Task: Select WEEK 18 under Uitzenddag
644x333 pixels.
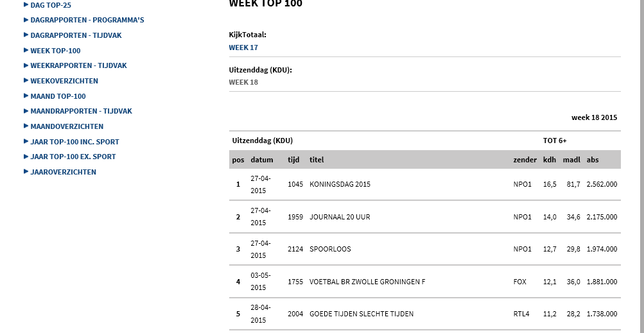Action: click(243, 81)
